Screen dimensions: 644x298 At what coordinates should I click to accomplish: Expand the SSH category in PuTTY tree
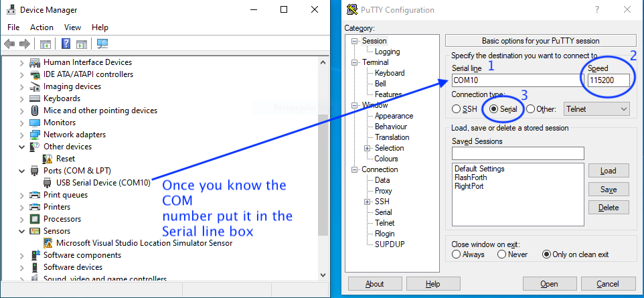(x=368, y=202)
